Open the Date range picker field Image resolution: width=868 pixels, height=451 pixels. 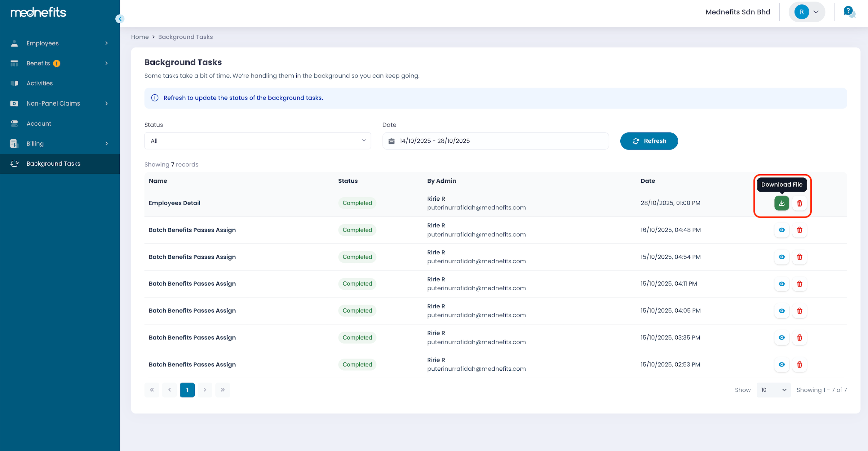[x=495, y=141]
